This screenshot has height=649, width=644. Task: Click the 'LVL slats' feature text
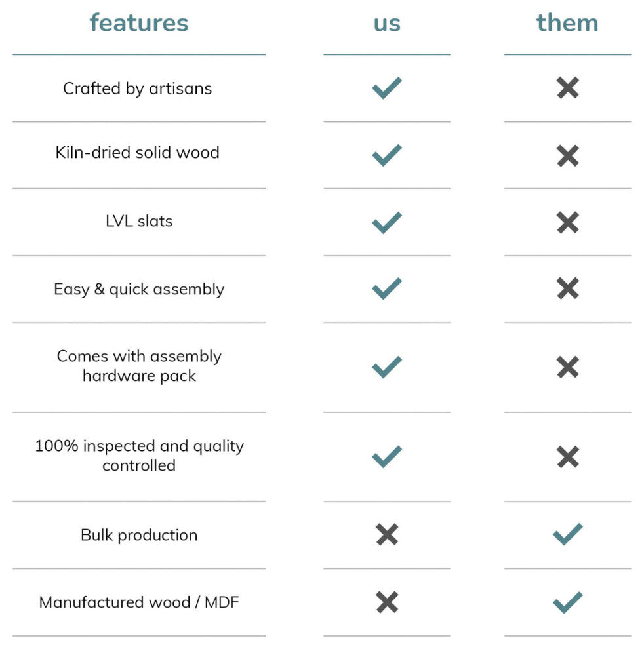pos(139,221)
